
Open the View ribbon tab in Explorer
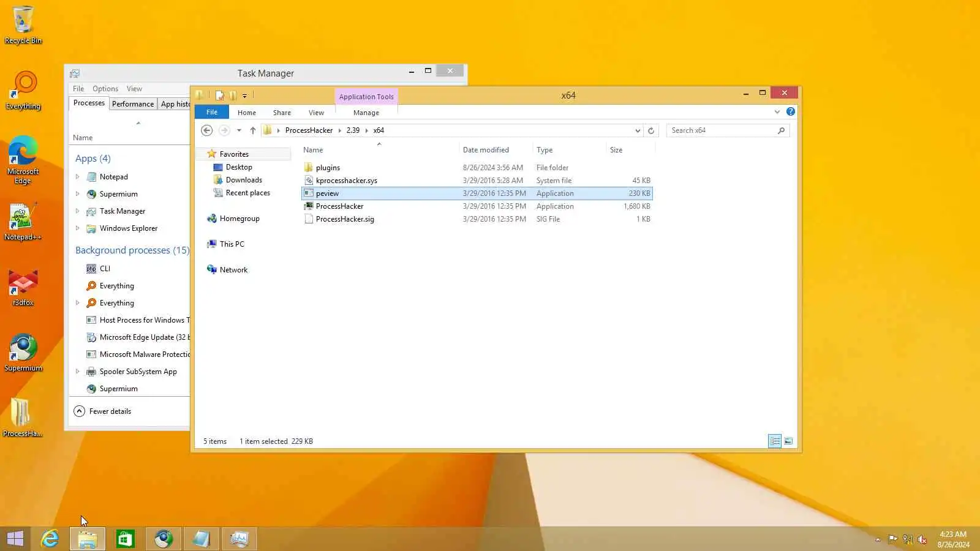[x=317, y=113]
